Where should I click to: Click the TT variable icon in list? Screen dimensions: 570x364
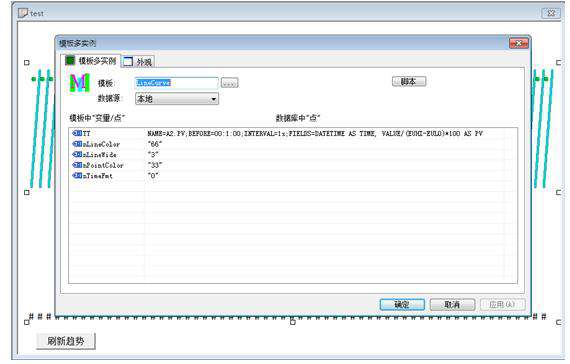coord(77,133)
